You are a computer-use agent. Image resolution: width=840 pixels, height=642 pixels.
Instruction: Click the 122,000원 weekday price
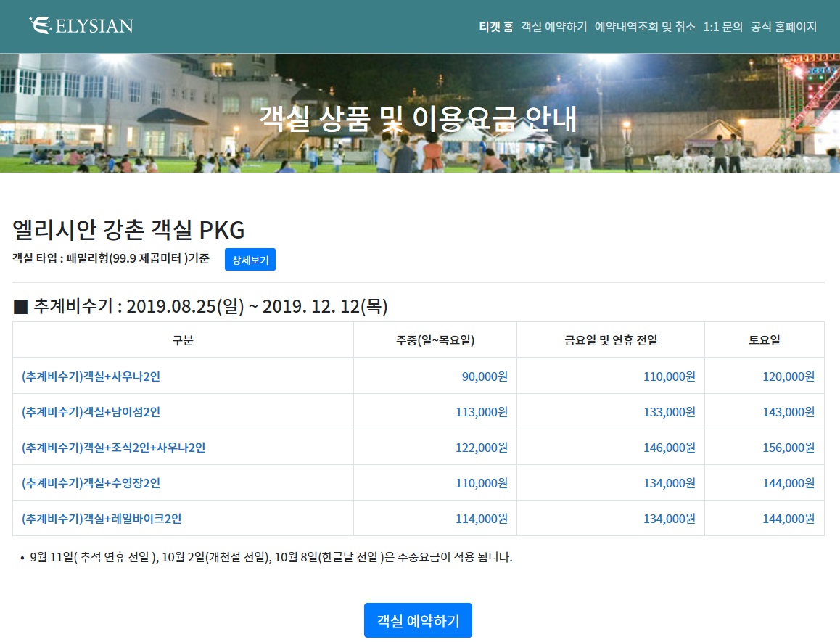[482, 448]
